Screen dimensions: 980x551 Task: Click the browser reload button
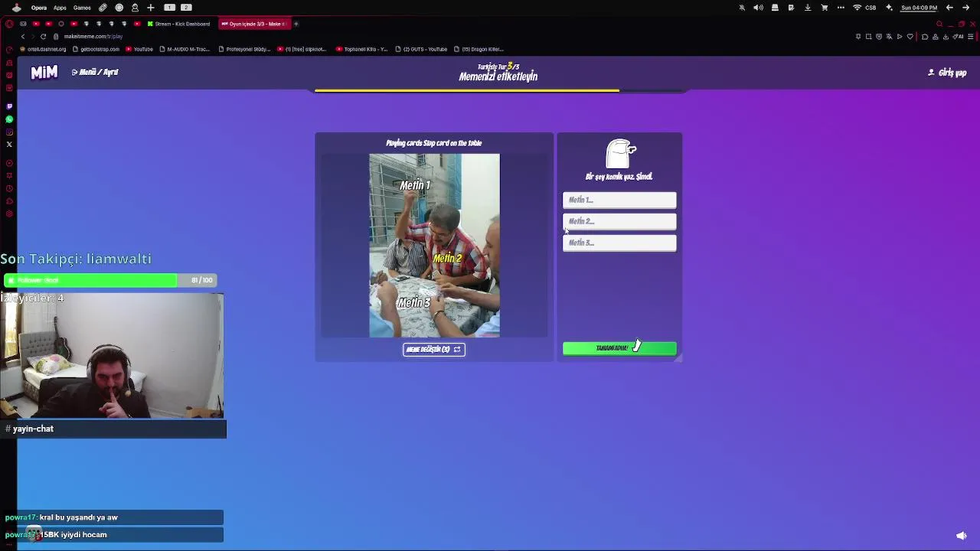coord(43,37)
